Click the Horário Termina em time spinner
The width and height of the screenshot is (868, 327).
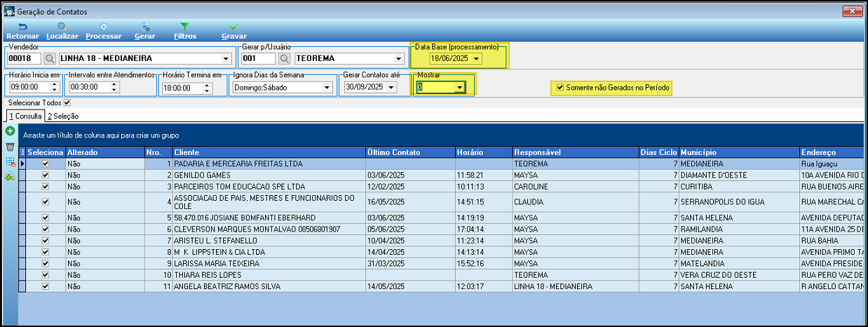208,88
